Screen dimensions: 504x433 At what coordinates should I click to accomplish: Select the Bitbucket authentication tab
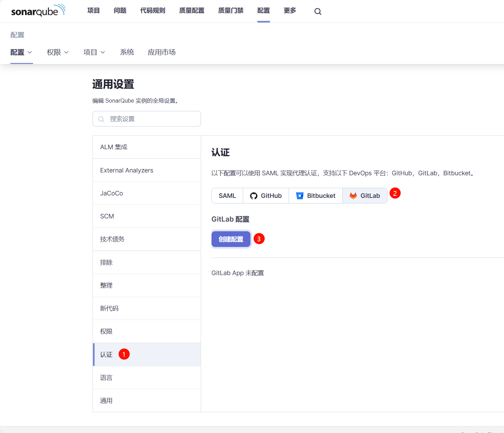pos(316,196)
